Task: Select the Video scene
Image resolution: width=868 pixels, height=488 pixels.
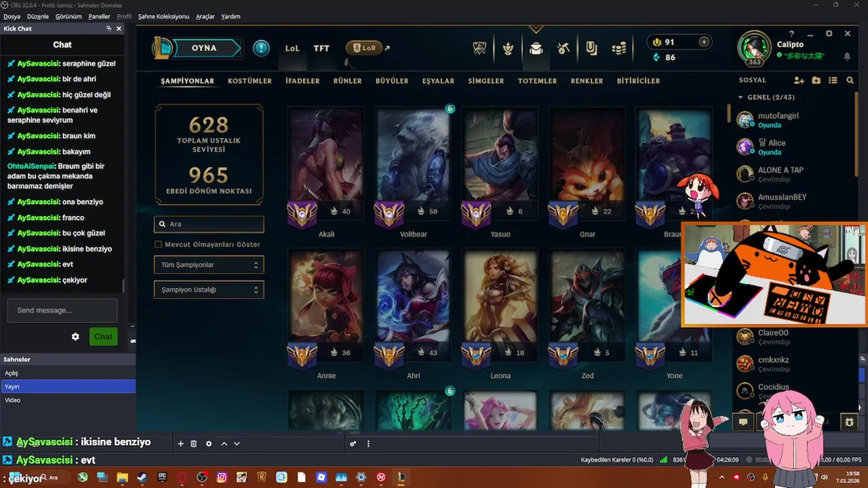Action: [x=68, y=400]
